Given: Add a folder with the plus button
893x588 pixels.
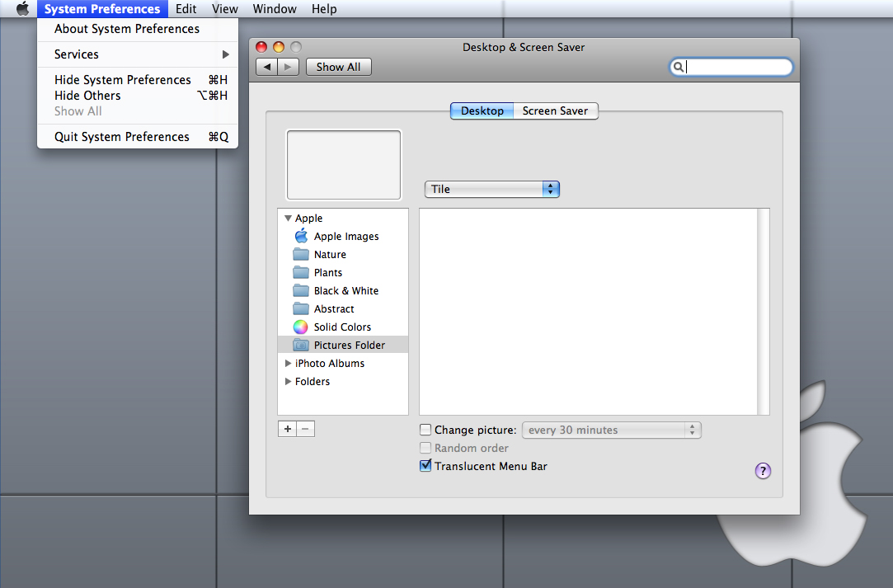Looking at the screenshot, I should click(288, 429).
